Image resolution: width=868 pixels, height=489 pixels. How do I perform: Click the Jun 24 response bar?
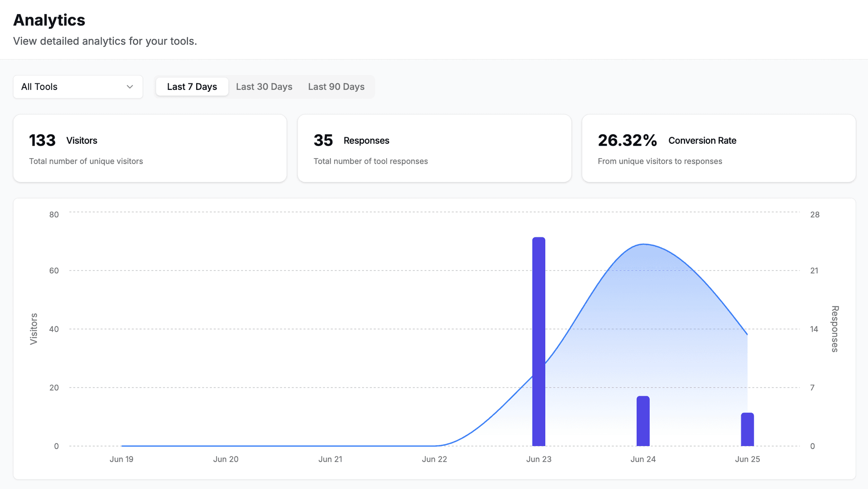click(x=643, y=421)
